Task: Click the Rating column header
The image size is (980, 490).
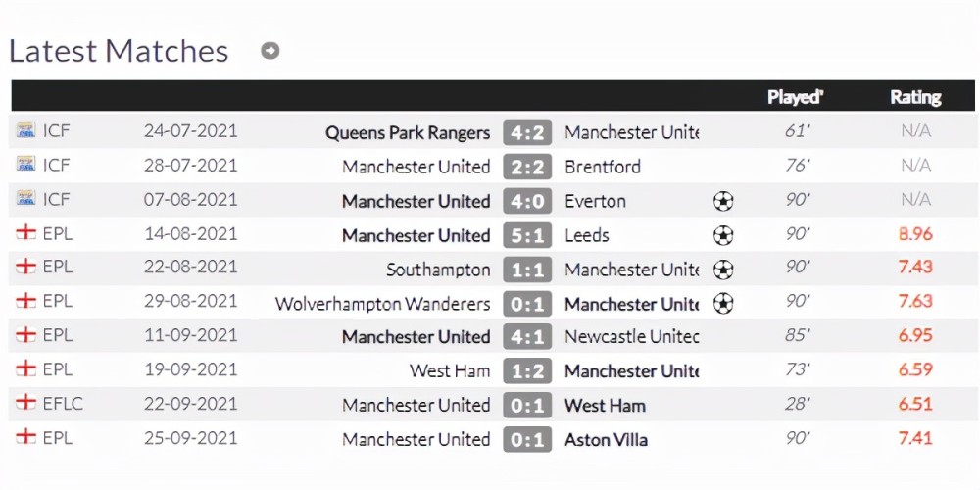Action: pyautogui.click(x=915, y=97)
